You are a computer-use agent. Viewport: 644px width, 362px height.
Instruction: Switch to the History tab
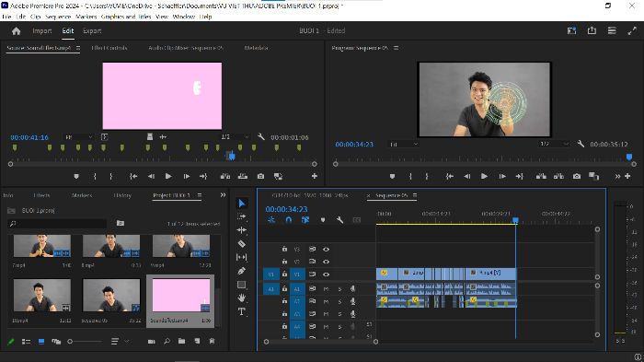point(122,195)
